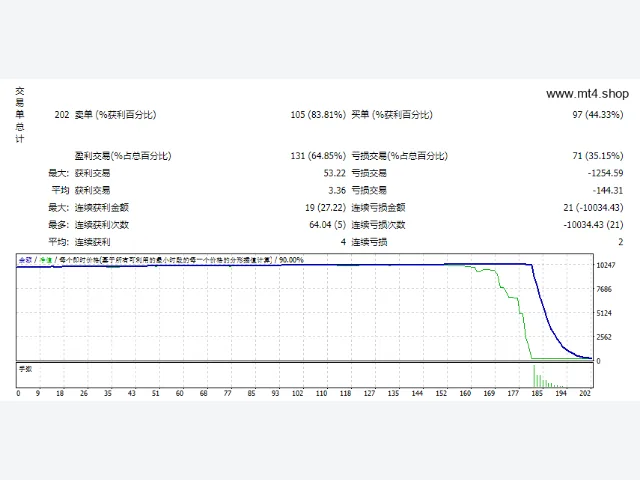Click the average consecutive losses value 2

click(620, 242)
